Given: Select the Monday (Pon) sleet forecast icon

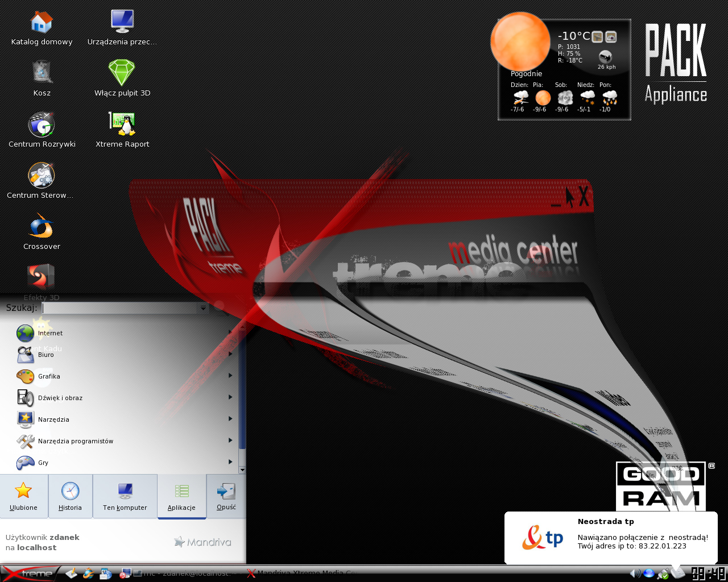Looking at the screenshot, I should click(x=609, y=98).
